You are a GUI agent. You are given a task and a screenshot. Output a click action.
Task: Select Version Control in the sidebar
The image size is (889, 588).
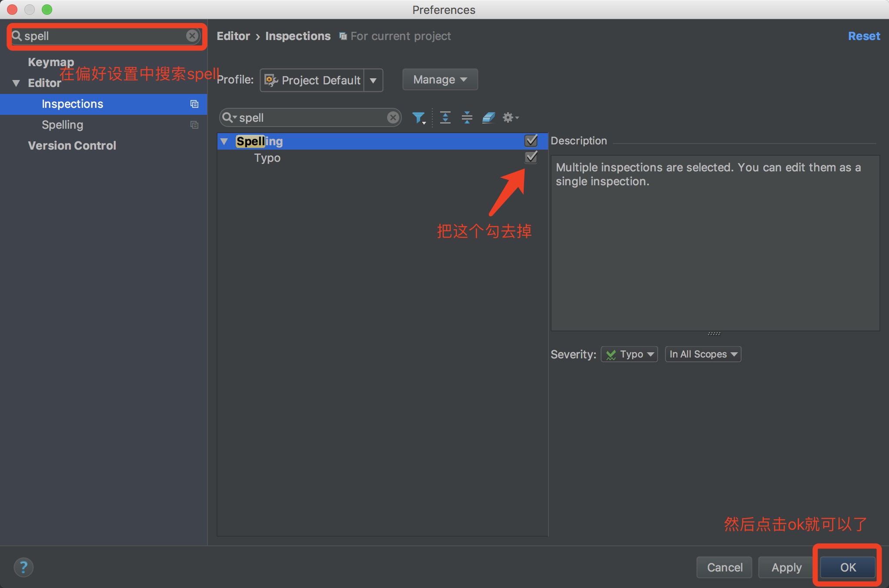(72, 146)
